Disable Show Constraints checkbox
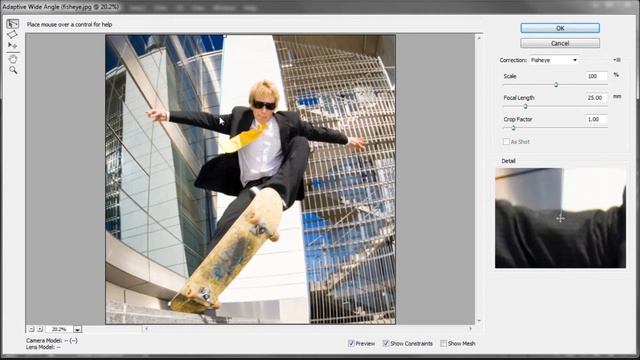Screen dimensions: 640x360 point(386,344)
